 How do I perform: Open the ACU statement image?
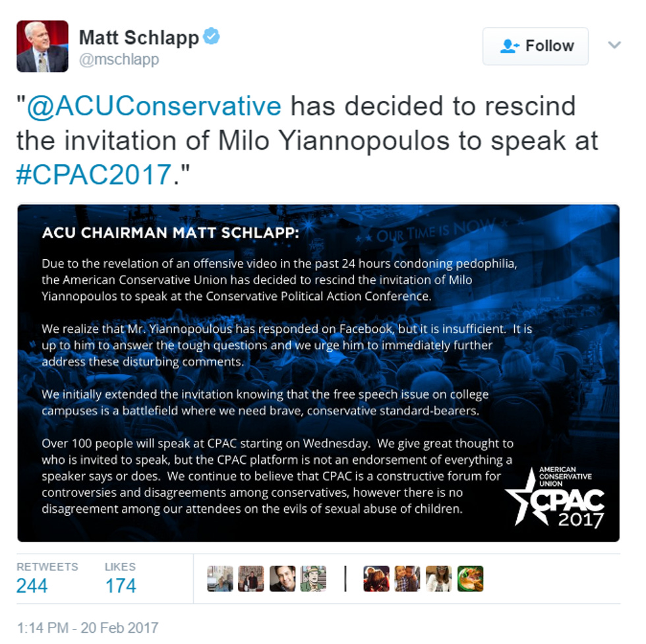click(318, 373)
